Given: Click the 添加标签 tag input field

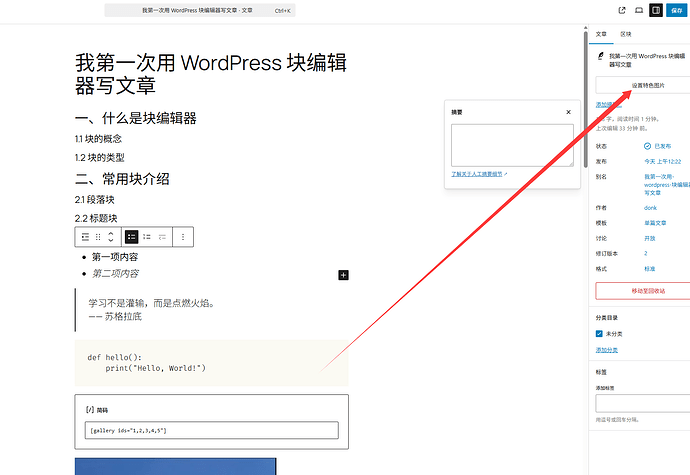Looking at the screenshot, I should point(643,403).
